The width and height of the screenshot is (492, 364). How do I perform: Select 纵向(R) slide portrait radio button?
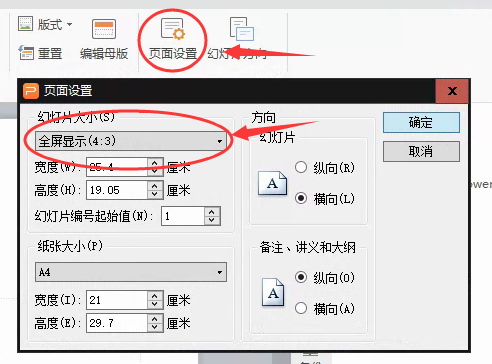(301, 167)
